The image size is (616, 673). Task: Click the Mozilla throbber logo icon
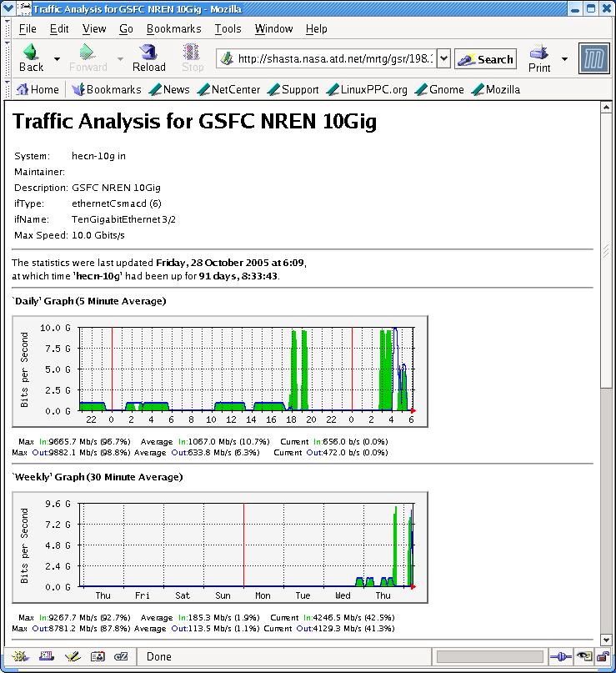tap(593, 59)
